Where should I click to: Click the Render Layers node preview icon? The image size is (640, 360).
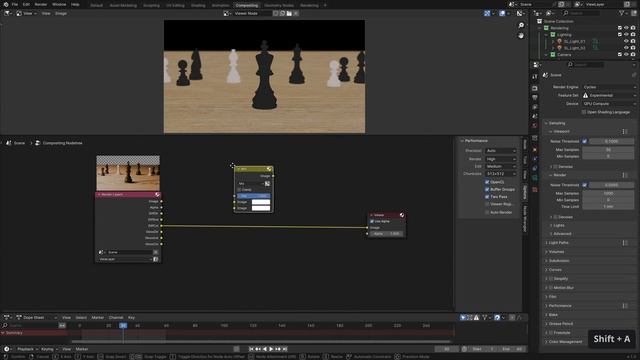157,195
